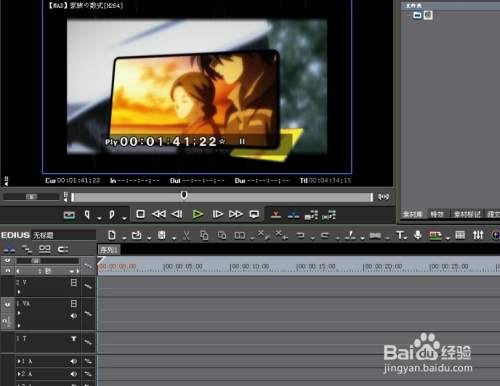Image resolution: width=500 pixels, height=386 pixels.
Task: Click the Save Project icon
Action: pos(162,235)
